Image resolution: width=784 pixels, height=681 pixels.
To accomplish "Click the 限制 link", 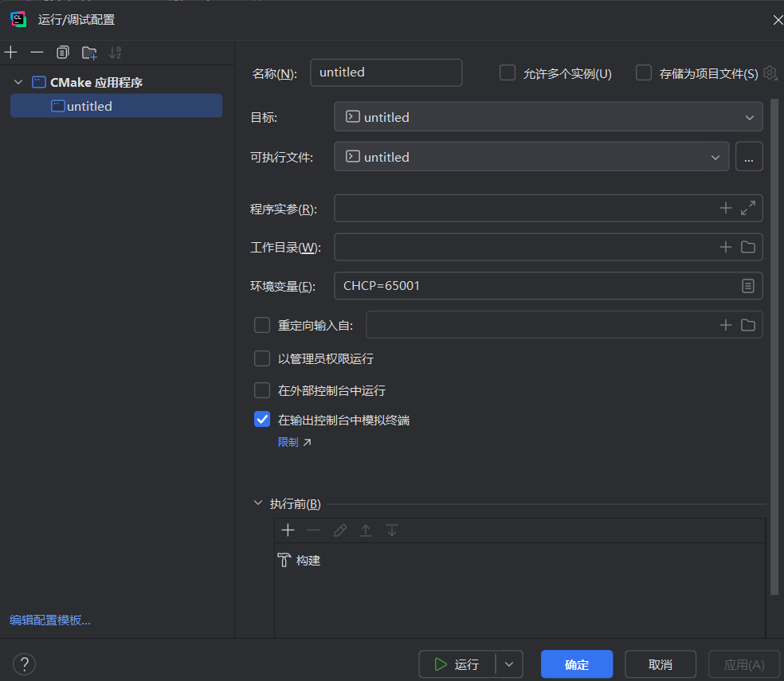I will pyautogui.click(x=288, y=441).
